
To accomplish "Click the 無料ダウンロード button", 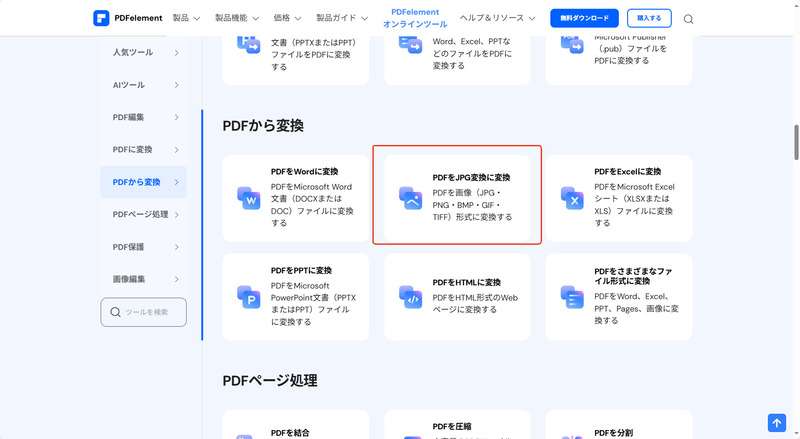I will click(x=584, y=18).
